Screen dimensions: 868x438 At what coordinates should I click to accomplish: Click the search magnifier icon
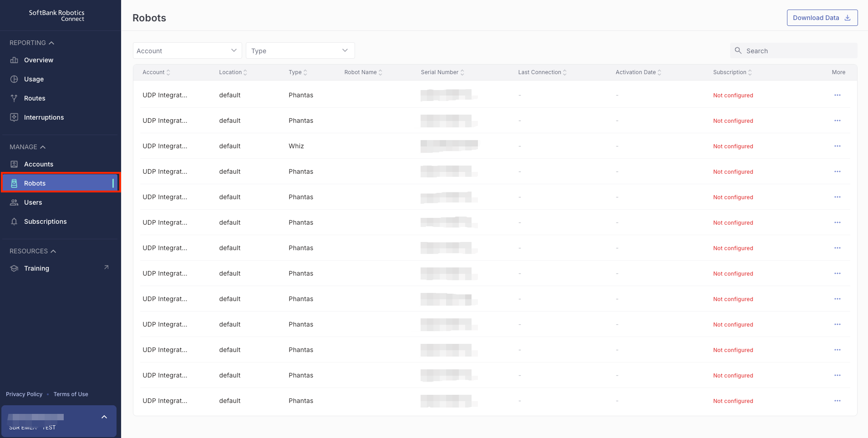tap(738, 50)
